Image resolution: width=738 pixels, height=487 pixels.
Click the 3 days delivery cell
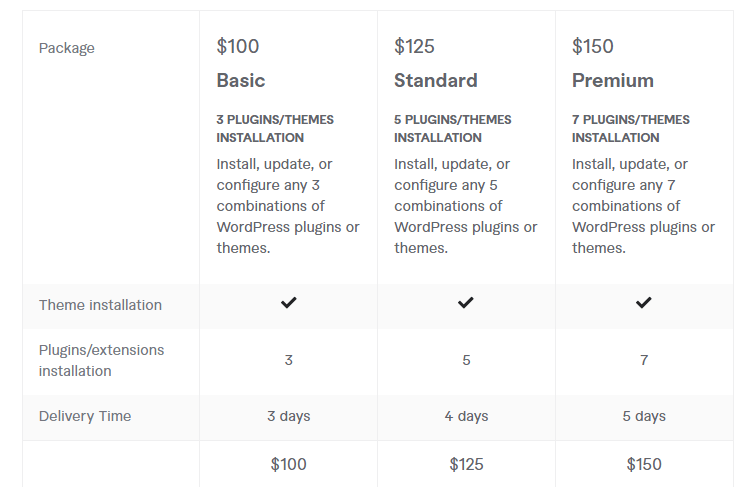288,416
